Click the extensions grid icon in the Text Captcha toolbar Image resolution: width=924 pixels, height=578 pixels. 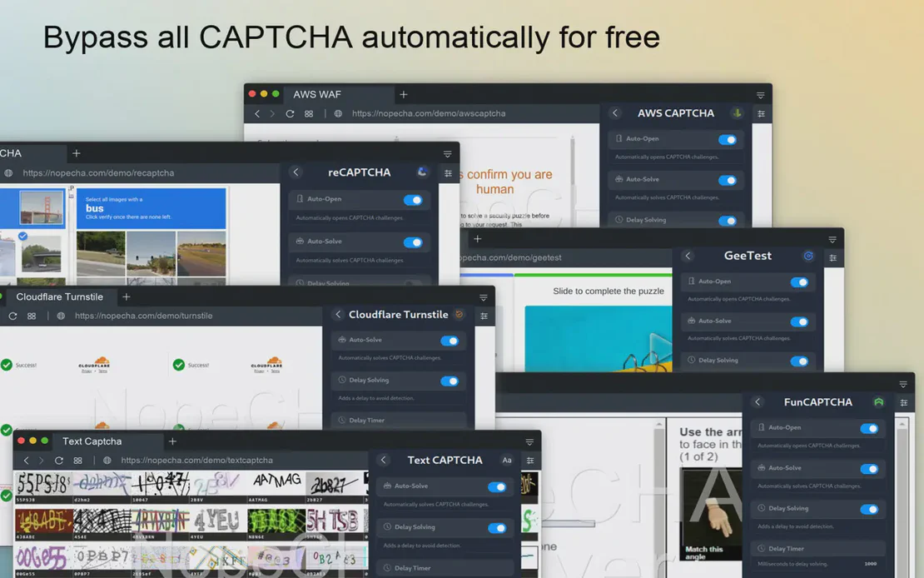point(77,460)
